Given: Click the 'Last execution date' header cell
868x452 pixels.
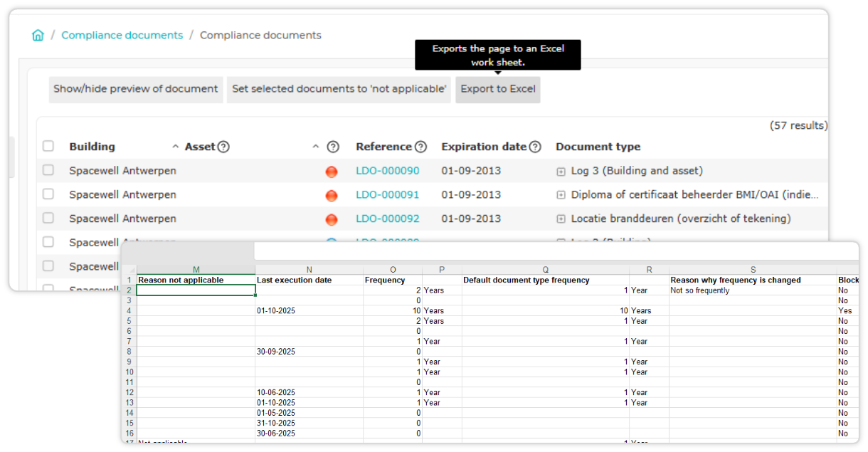Looking at the screenshot, I should 309,280.
